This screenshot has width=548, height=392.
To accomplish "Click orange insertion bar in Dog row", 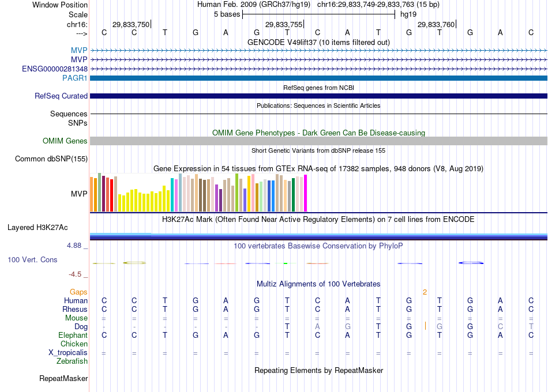I will [425, 326].
